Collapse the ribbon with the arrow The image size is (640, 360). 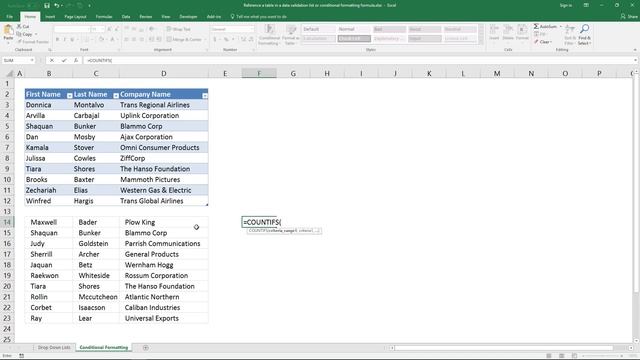pos(635,50)
